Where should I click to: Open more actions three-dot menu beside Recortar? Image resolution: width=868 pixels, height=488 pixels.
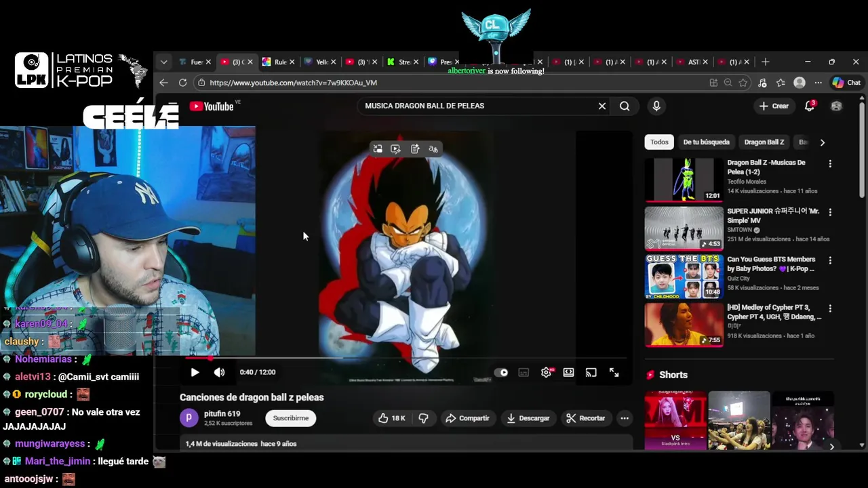pyautogui.click(x=625, y=418)
